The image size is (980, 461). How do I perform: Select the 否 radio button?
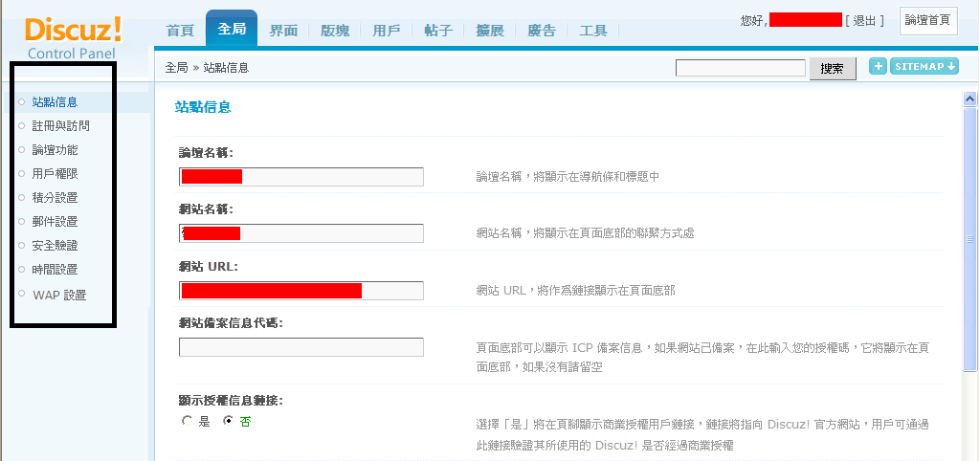point(228,421)
